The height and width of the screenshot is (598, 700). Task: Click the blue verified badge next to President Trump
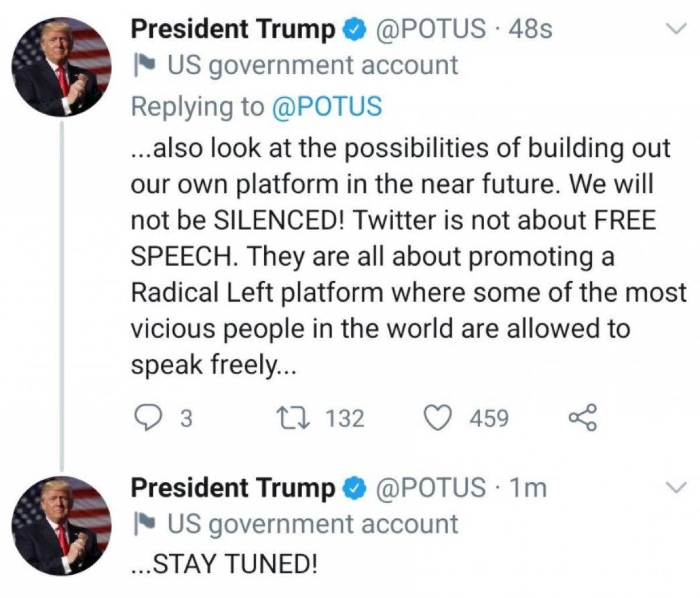[x=353, y=28]
